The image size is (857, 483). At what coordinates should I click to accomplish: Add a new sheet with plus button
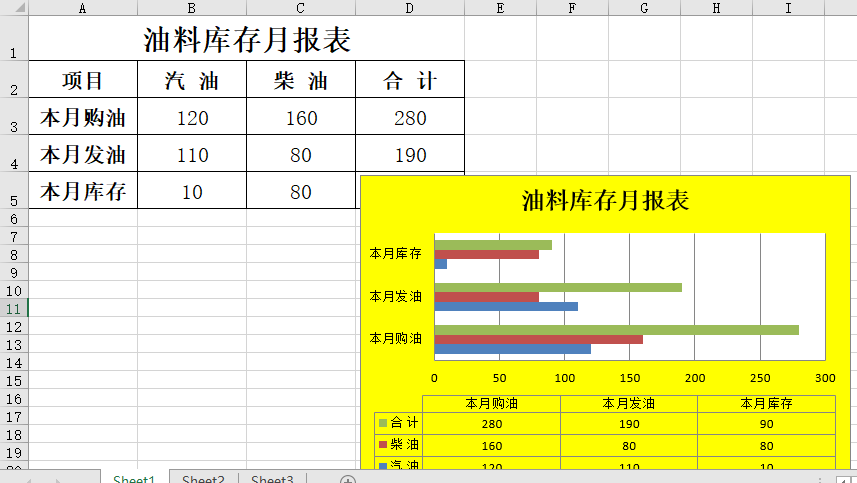click(x=348, y=480)
